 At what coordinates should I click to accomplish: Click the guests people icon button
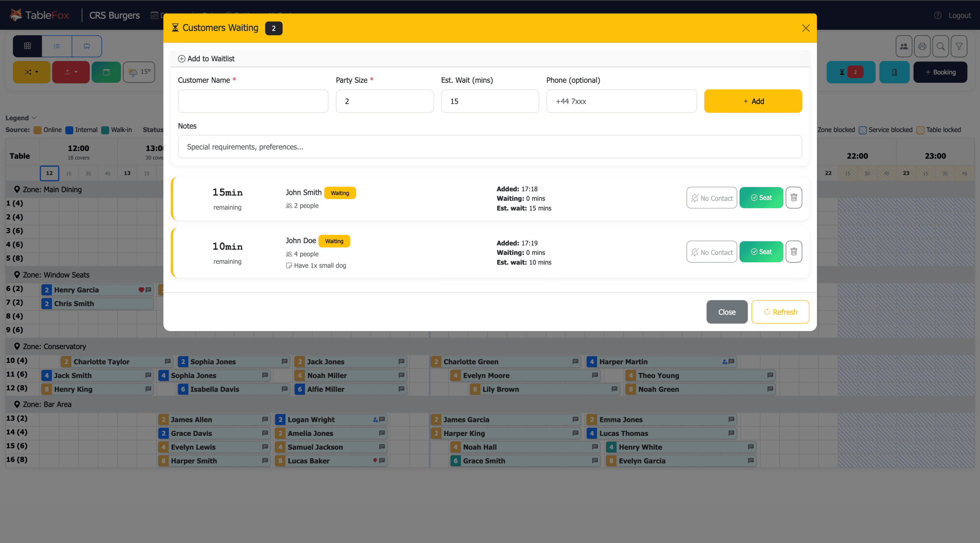point(904,46)
